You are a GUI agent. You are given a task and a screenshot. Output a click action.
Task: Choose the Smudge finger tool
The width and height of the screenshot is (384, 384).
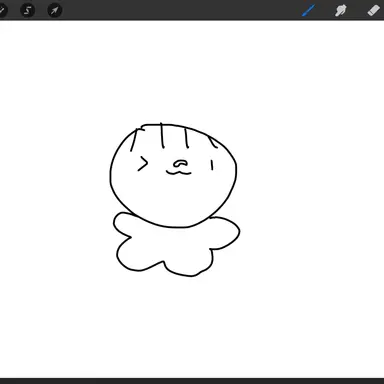point(341,11)
